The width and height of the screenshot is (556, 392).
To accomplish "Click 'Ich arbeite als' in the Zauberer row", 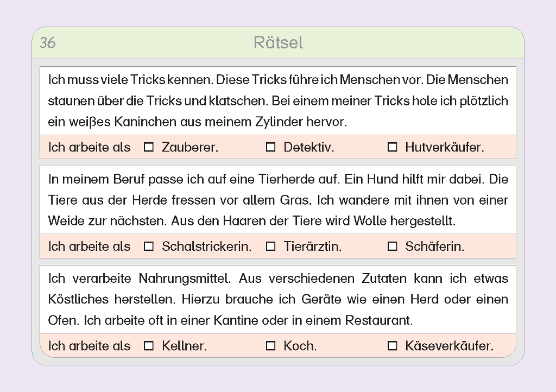I will 90,147.
